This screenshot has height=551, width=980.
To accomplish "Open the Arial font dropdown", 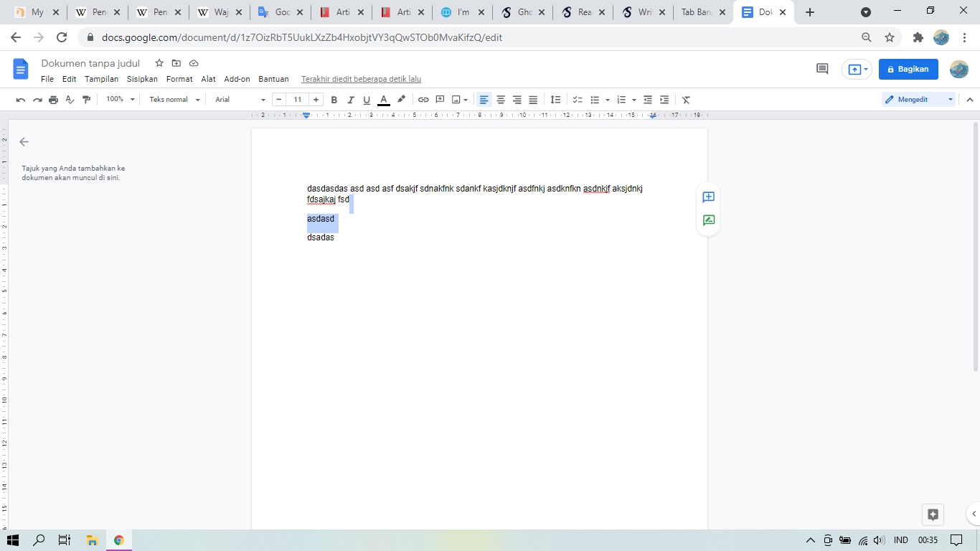I will 240,100.
